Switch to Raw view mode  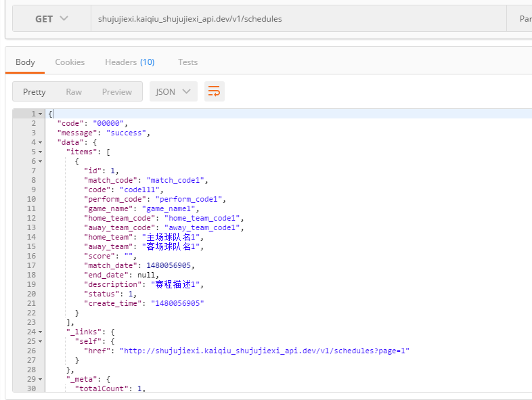click(74, 92)
